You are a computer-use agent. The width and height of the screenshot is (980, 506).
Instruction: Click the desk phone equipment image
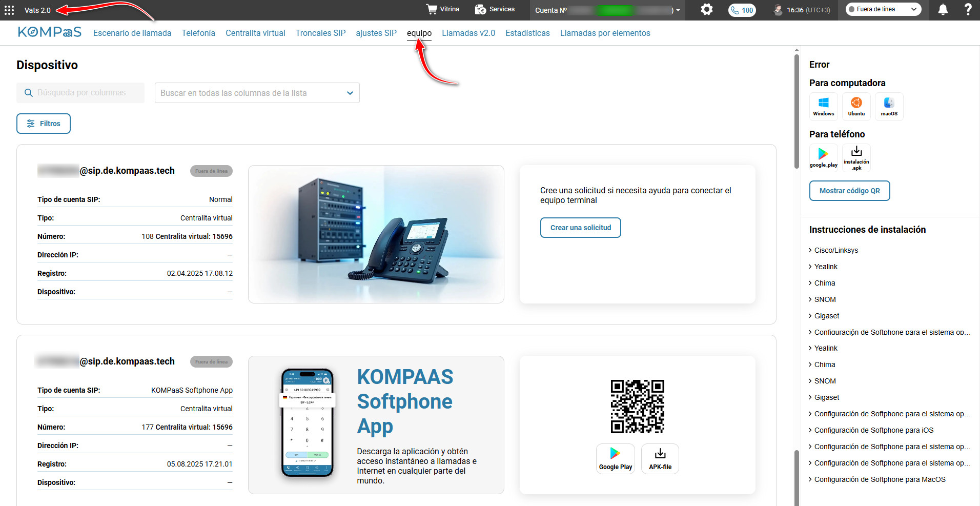coord(376,234)
